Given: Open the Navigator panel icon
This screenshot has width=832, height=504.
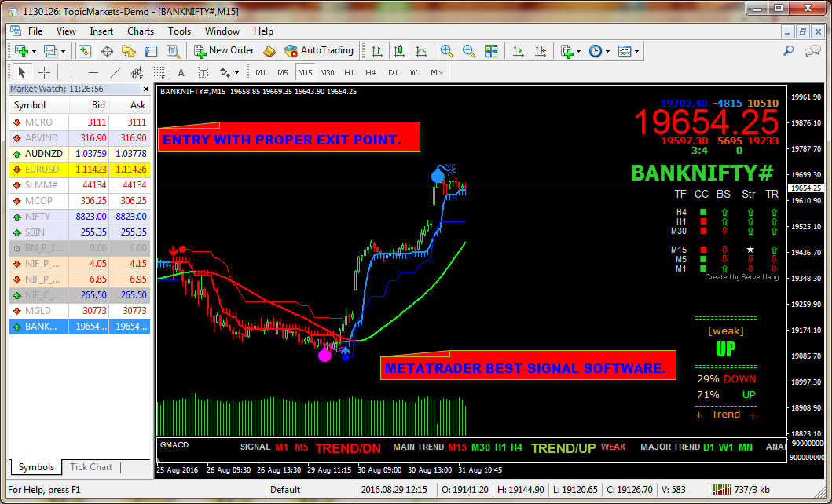Looking at the screenshot, I should click(129, 51).
